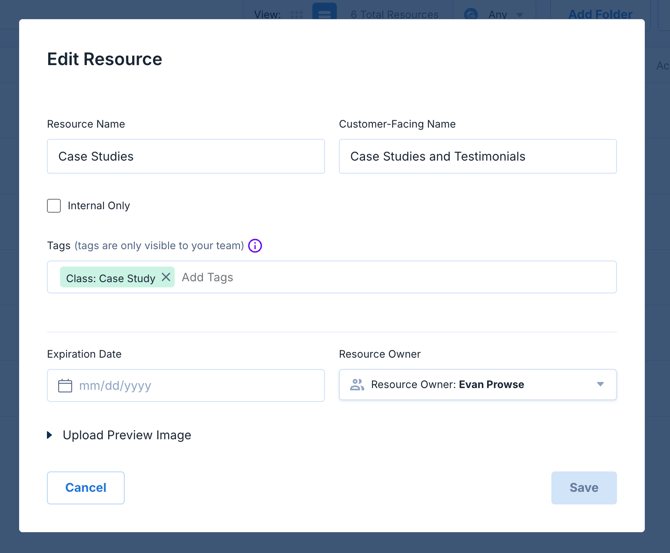
Task: Open the Resource Owner: Evan Prowse dropdown
Action: 477,385
